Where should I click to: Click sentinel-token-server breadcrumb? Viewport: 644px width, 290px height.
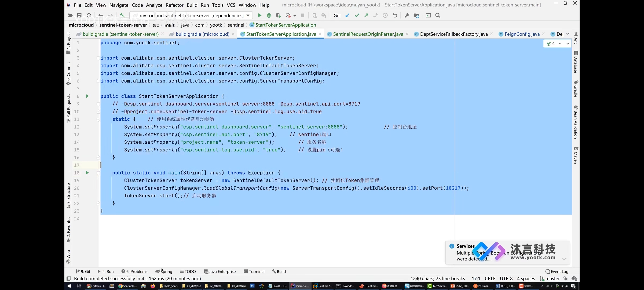pos(123,25)
